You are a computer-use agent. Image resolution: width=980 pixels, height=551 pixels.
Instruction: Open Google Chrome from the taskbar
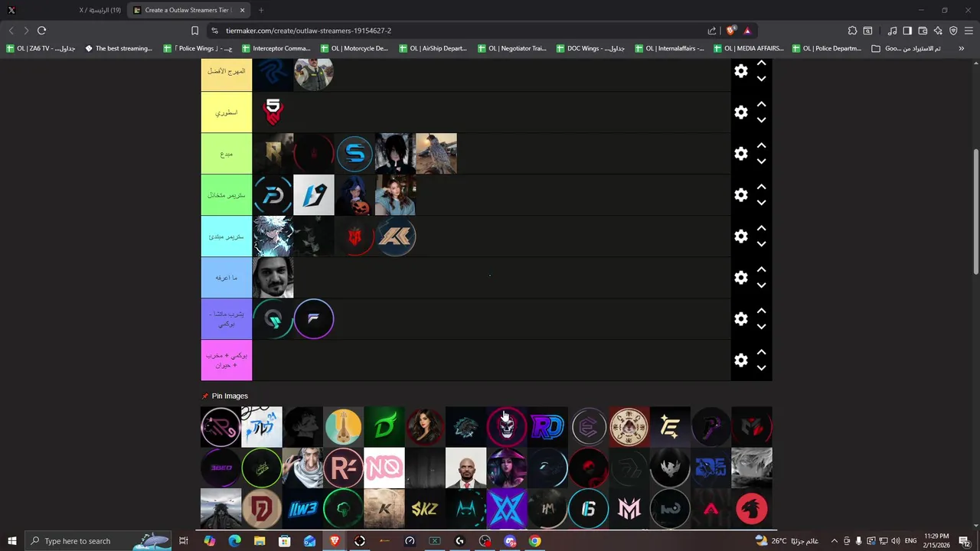coord(534,541)
